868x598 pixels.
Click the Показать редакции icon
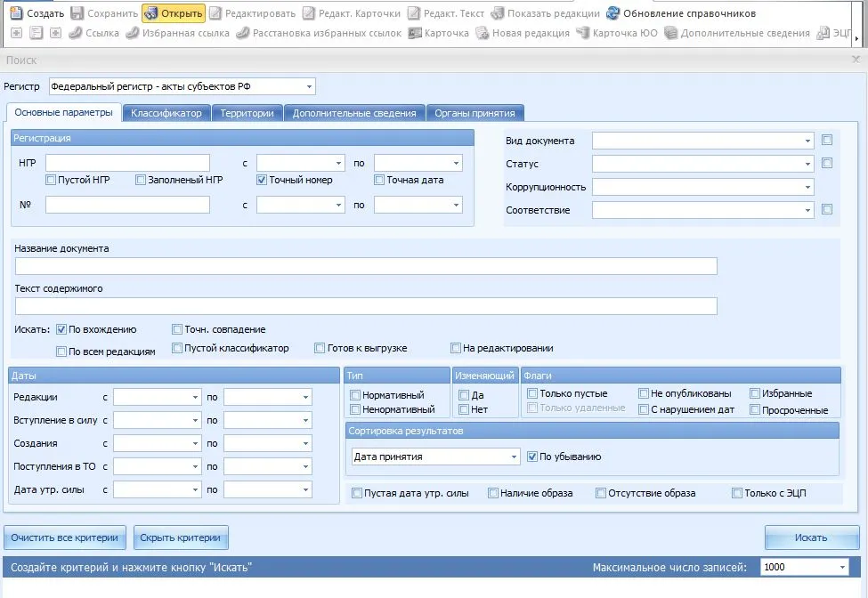498,13
